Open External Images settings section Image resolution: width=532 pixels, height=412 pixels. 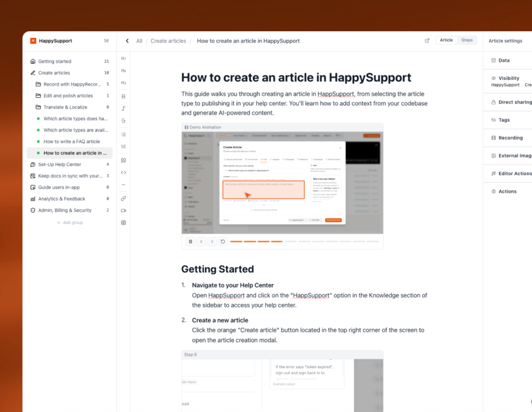507,156
